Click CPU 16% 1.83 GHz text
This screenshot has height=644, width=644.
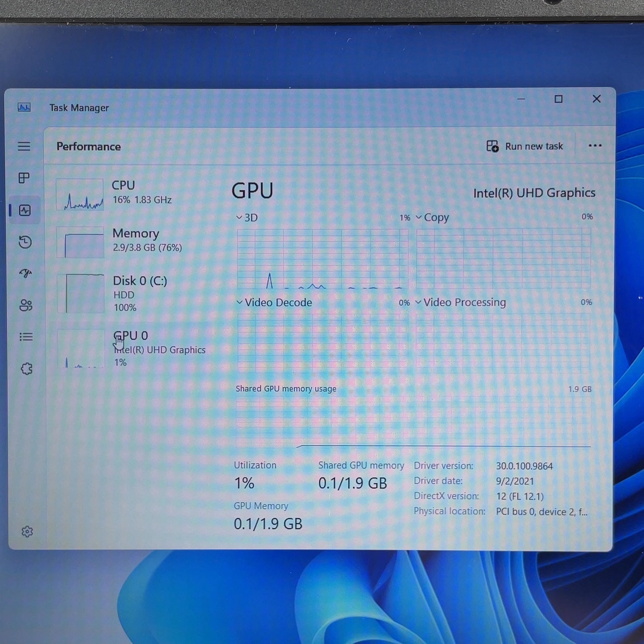[x=142, y=200]
